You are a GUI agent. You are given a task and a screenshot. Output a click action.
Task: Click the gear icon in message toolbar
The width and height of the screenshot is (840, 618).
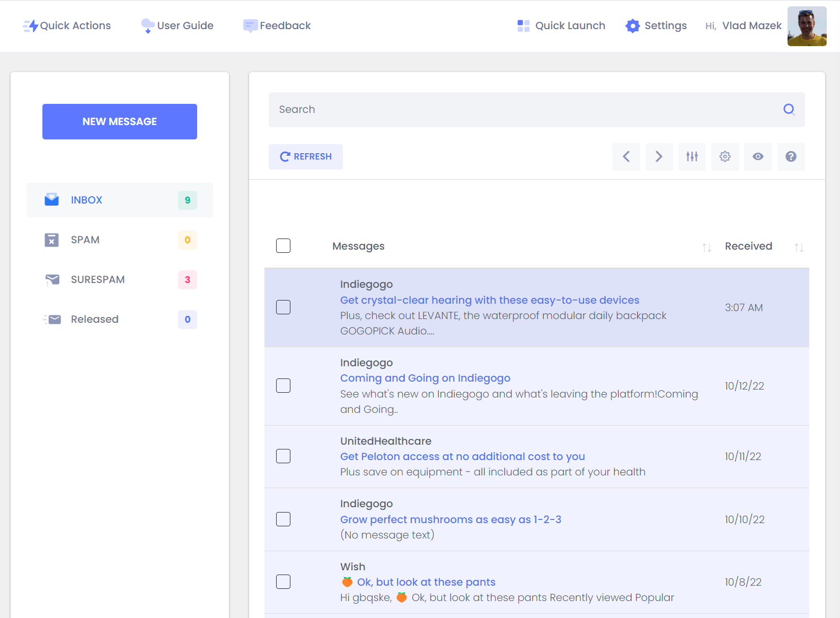[x=724, y=156]
